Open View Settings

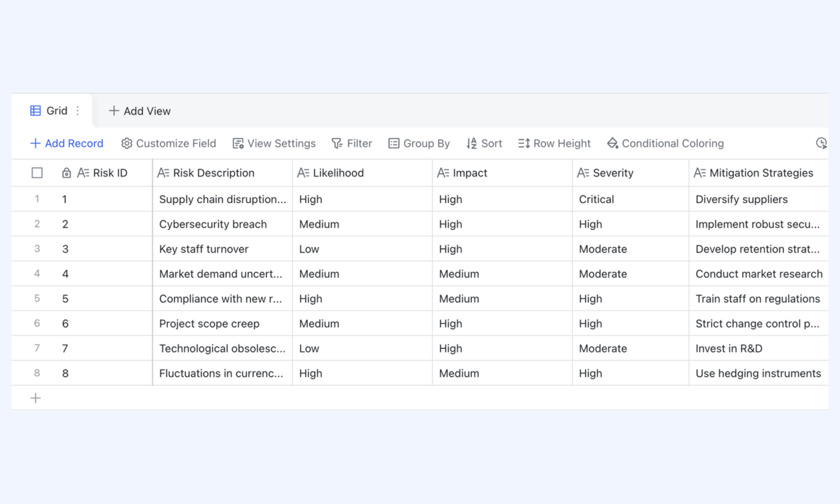click(274, 144)
